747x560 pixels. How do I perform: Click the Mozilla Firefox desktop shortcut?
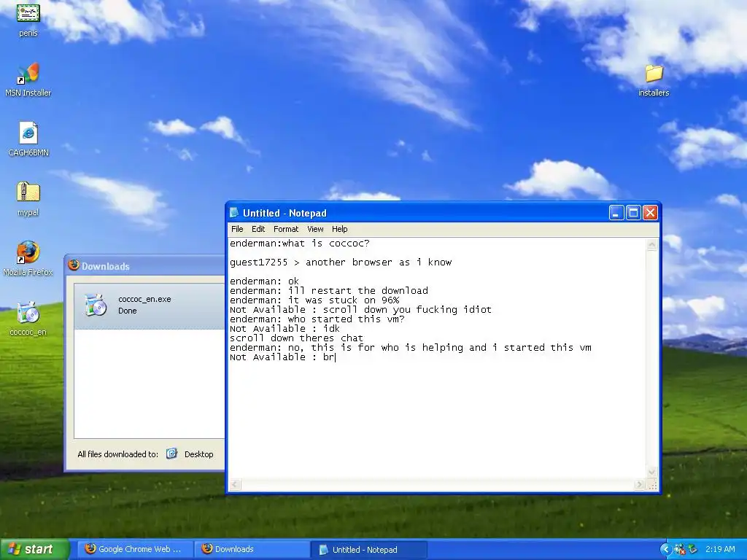click(x=28, y=259)
